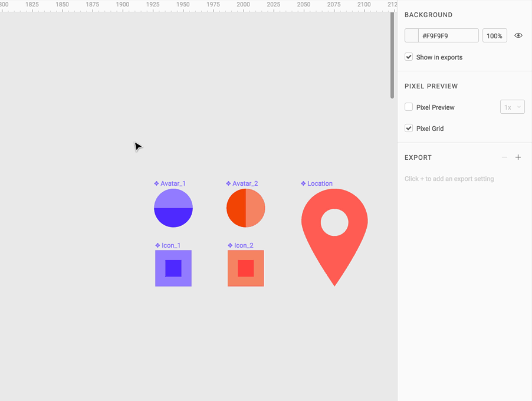Image resolution: width=532 pixels, height=401 pixels.
Task: Click the purple Icon_1 square
Action: pyautogui.click(x=173, y=268)
